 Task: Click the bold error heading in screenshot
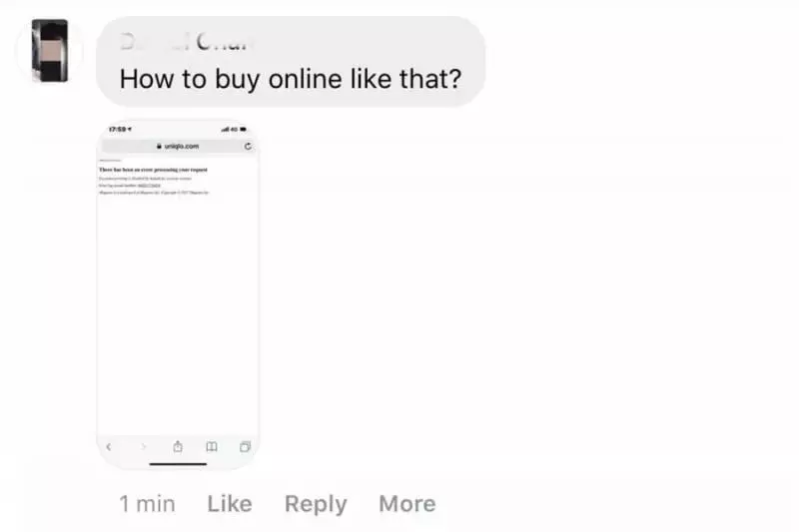tap(154, 170)
